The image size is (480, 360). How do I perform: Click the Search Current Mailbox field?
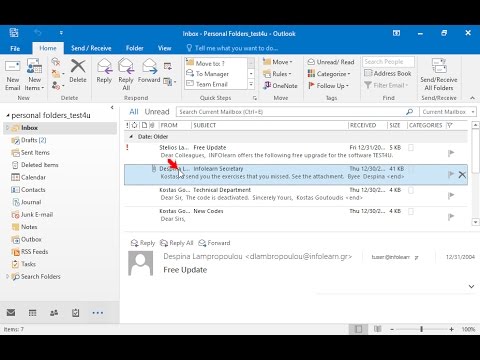click(x=290, y=112)
